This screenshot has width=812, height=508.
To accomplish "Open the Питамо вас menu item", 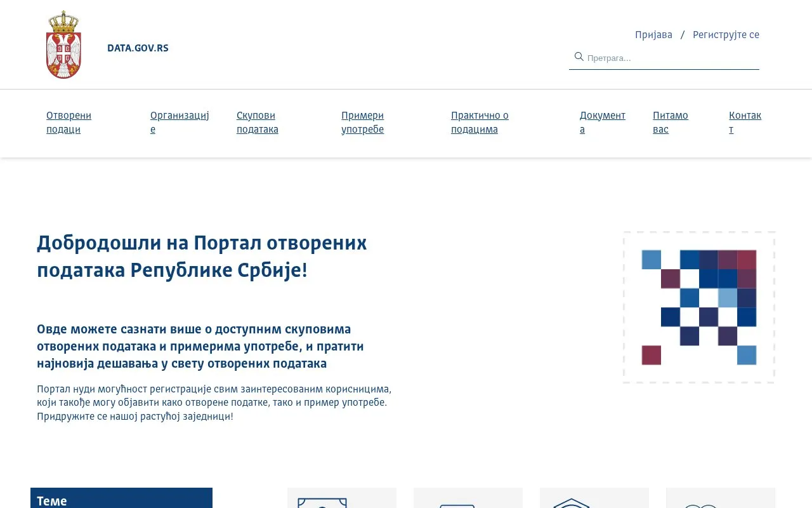I will [x=671, y=122].
